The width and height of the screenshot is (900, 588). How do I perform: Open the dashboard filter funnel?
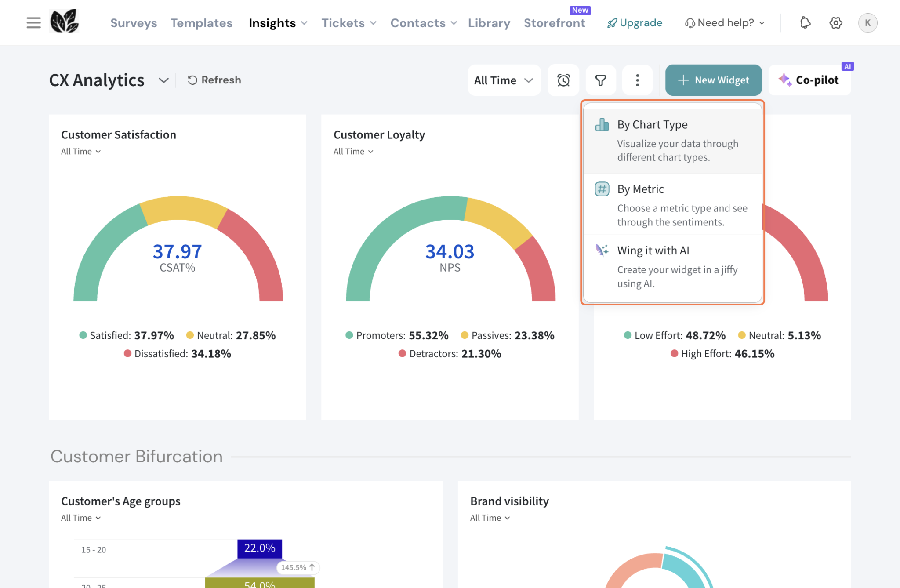(x=600, y=80)
